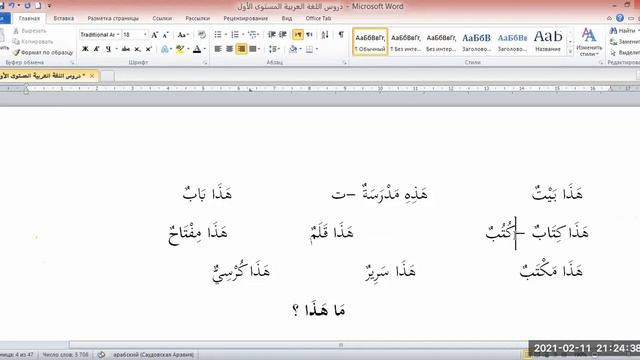Toggle Italic (К) formatting
Image resolution: width=640 pixels, height=360 pixels.
click(x=97, y=49)
